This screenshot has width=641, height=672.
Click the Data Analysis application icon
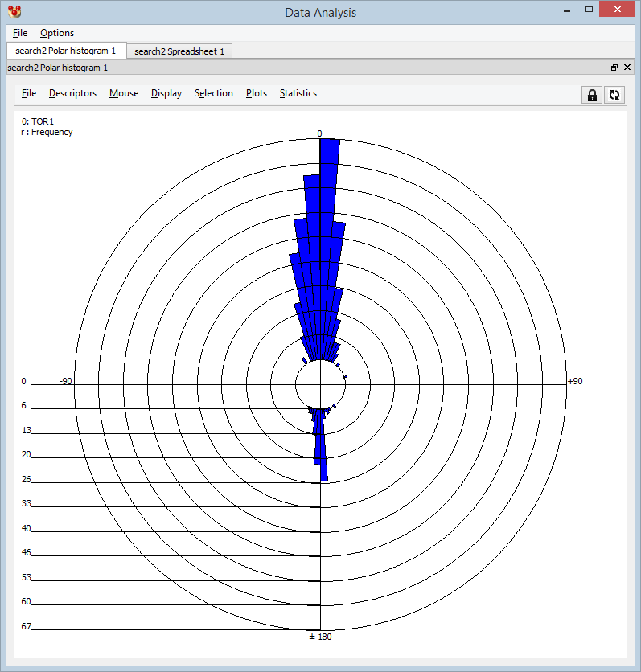[x=14, y=12]
